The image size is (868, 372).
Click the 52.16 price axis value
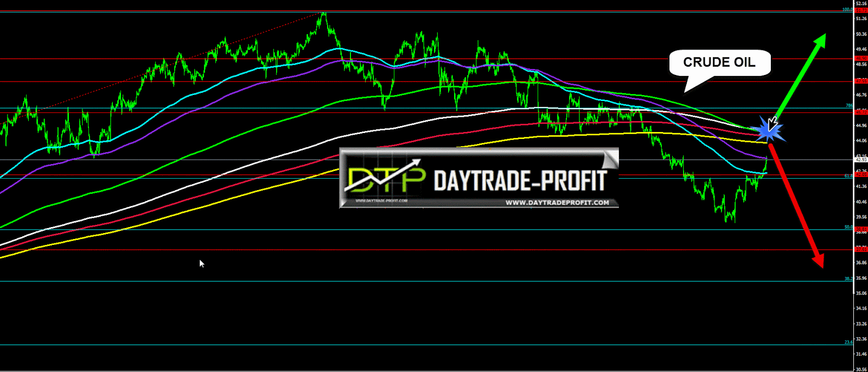coord(861,3)
